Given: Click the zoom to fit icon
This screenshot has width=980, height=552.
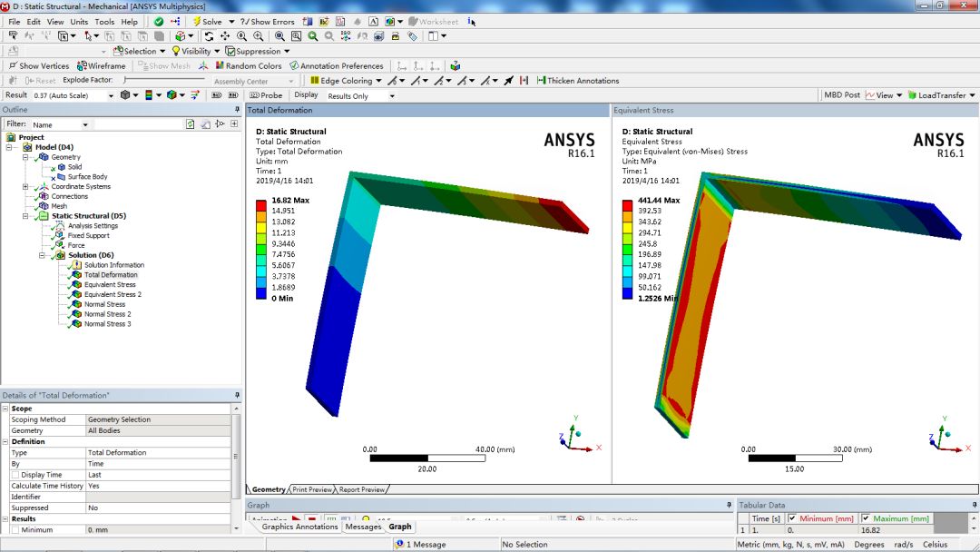Looking at the screenshot, I should 280,36.
